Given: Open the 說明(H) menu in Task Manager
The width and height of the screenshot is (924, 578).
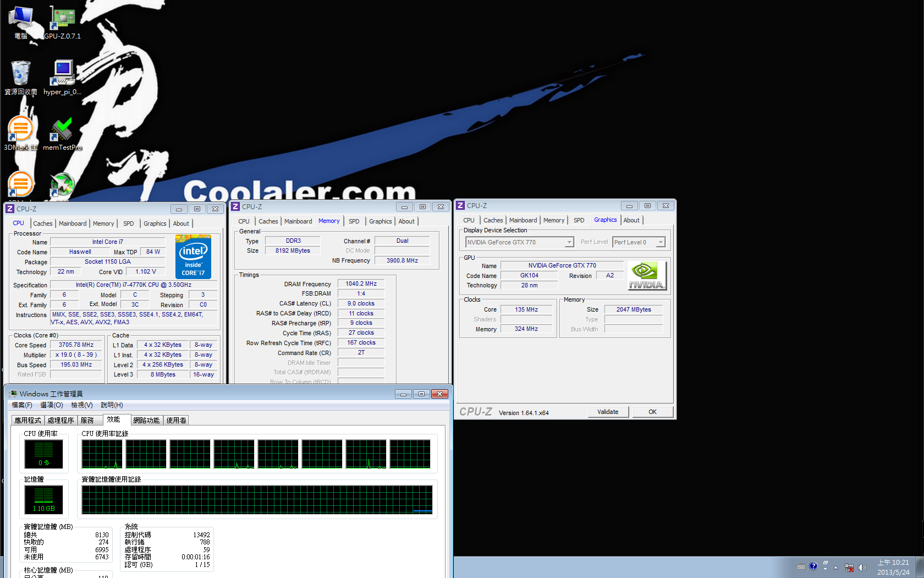Looking at the screenshot, I should pyautogui.click(x=112, y=405).
